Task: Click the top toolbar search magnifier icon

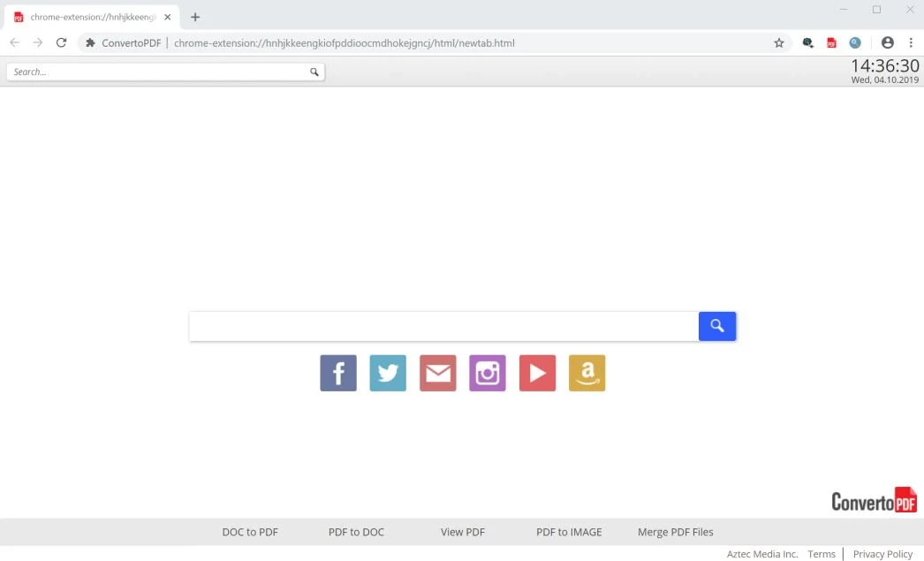Action: point(314,72)
